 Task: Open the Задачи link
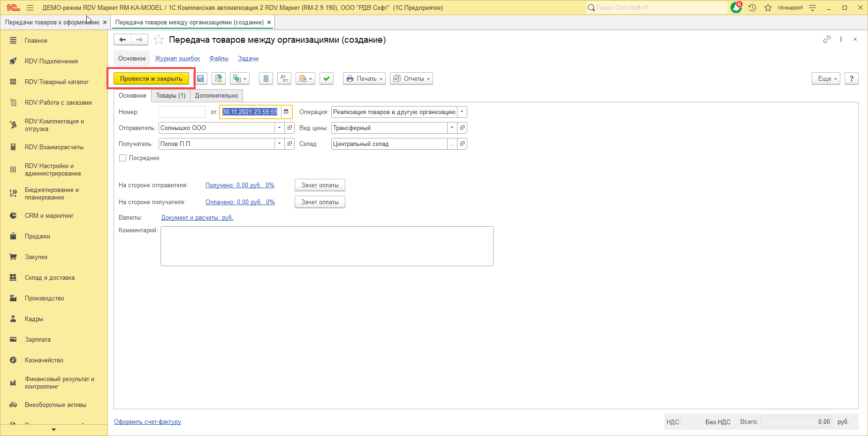point(248,59)
